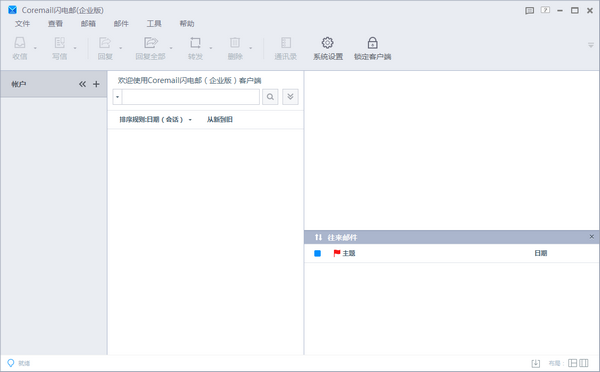Click the 往来邮件 sort arrows icon
Viewport: 600px width, 372px height.
point(318,237)
